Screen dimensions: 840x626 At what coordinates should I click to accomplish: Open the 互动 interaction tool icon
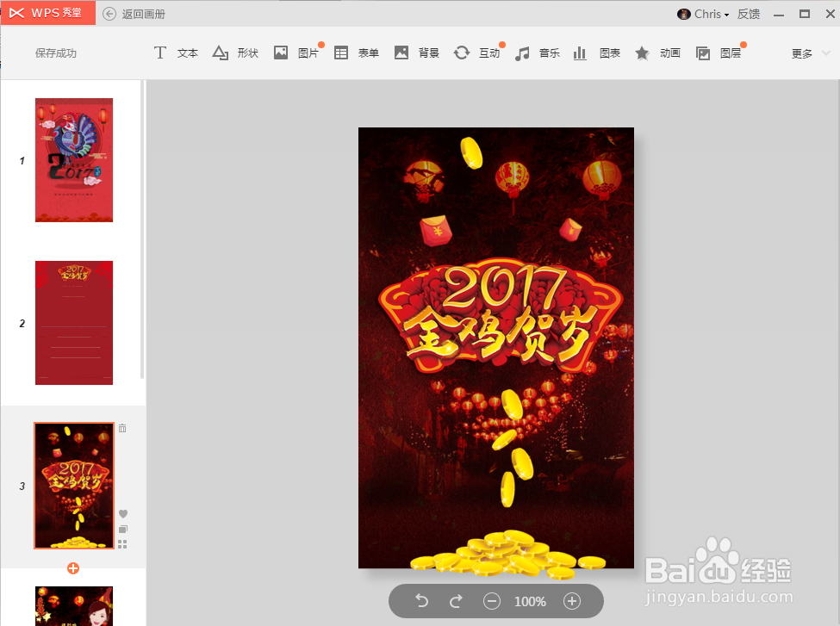(x=461, y=53)
